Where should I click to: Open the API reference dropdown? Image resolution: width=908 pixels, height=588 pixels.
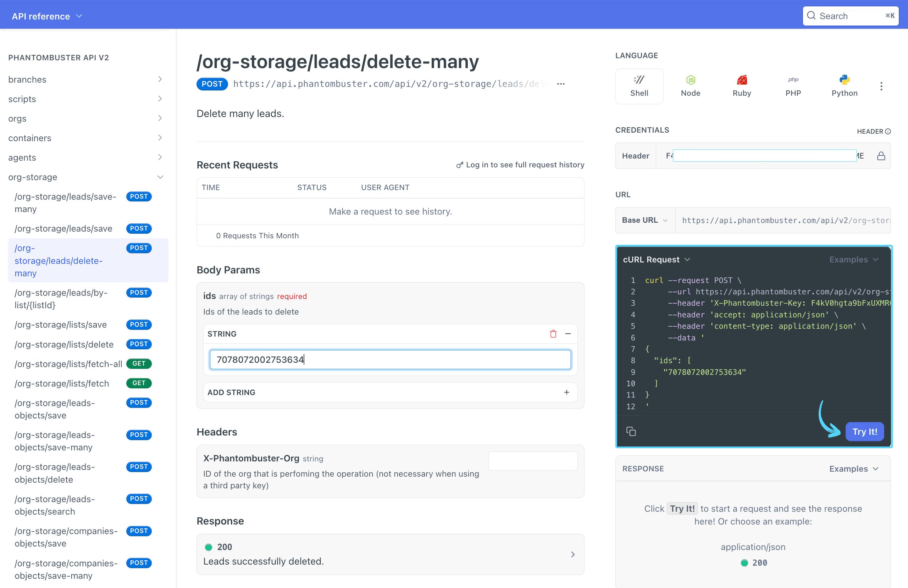[x=47, y=16]
